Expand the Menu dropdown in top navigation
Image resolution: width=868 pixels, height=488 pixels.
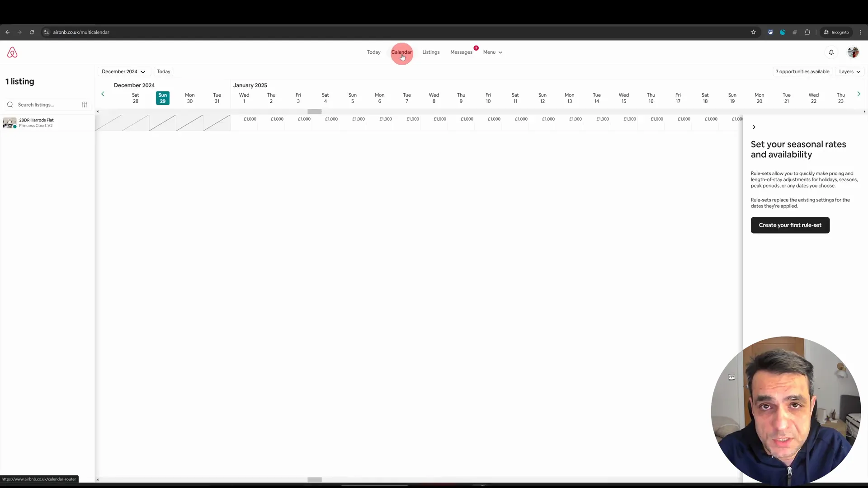pos(492,52)
